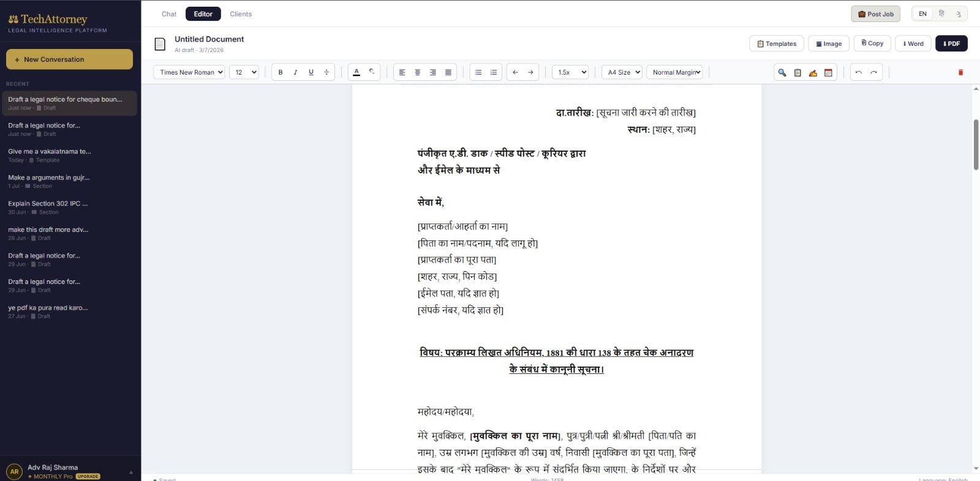This screenshot has height=481, width=980.
Task: Open the 1.5x line spacing dropdown
Action: pos(570,72)
